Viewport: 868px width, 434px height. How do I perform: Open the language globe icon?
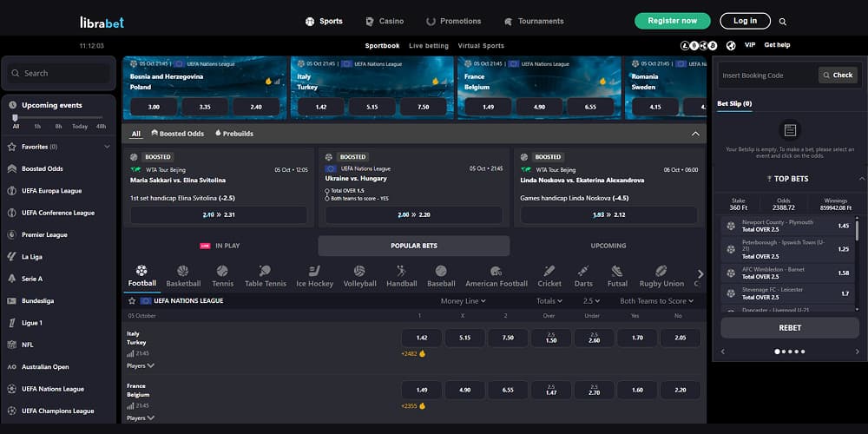(x=731, y=45)
